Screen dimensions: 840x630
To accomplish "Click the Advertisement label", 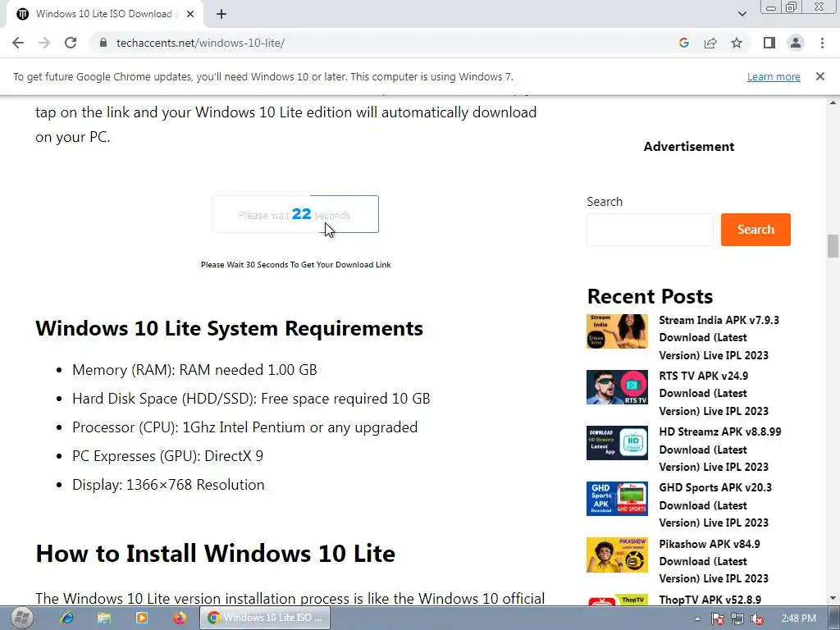I will click(x=689, y=146).
